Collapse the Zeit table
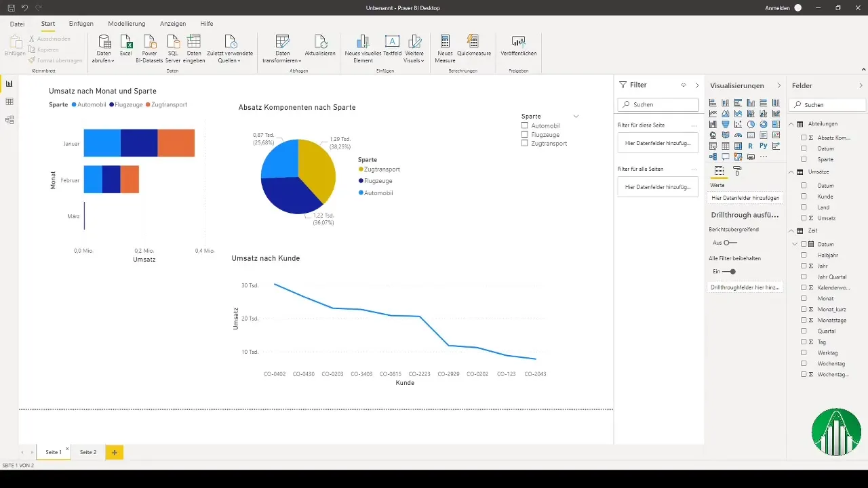Image resolution: width=868 pixels, height=488 pixels. click(791, 231)
